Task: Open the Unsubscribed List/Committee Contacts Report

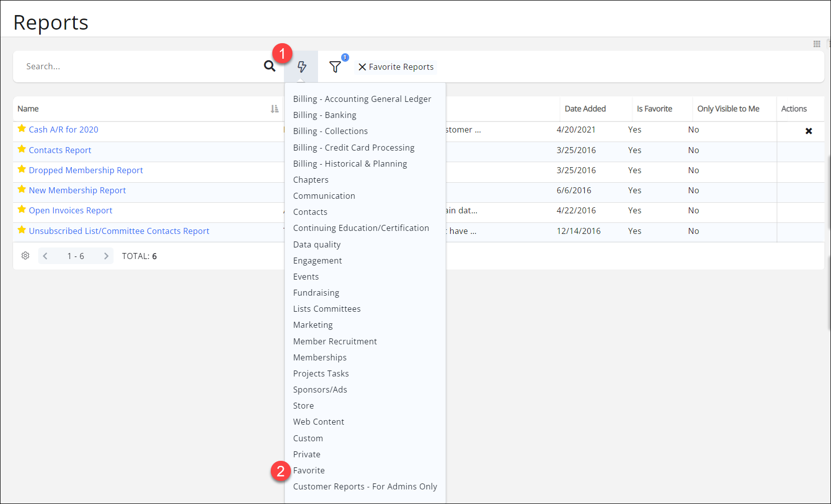Action: pyautogui.click(x=119, y=230)
